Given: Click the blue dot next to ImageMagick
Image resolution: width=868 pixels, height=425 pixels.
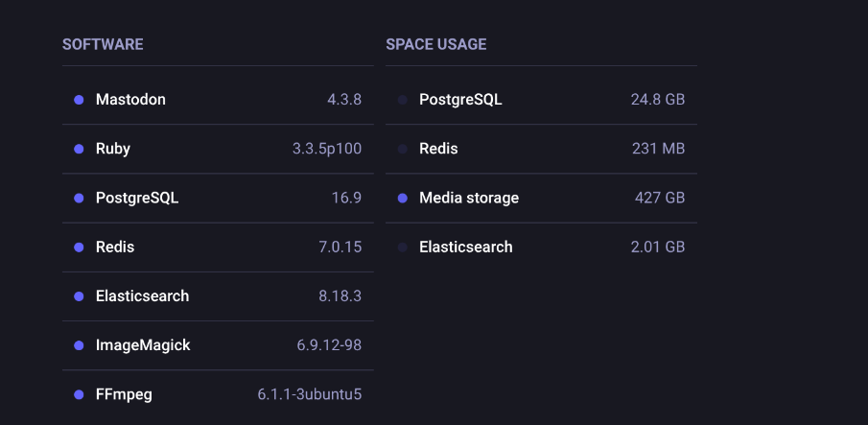Looking at the screenshot, I should 79,345.
